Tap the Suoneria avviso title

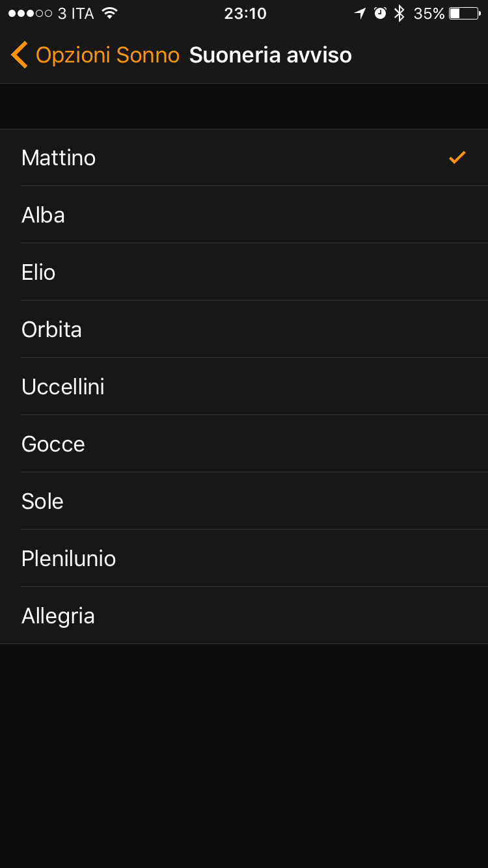(271, 55)
